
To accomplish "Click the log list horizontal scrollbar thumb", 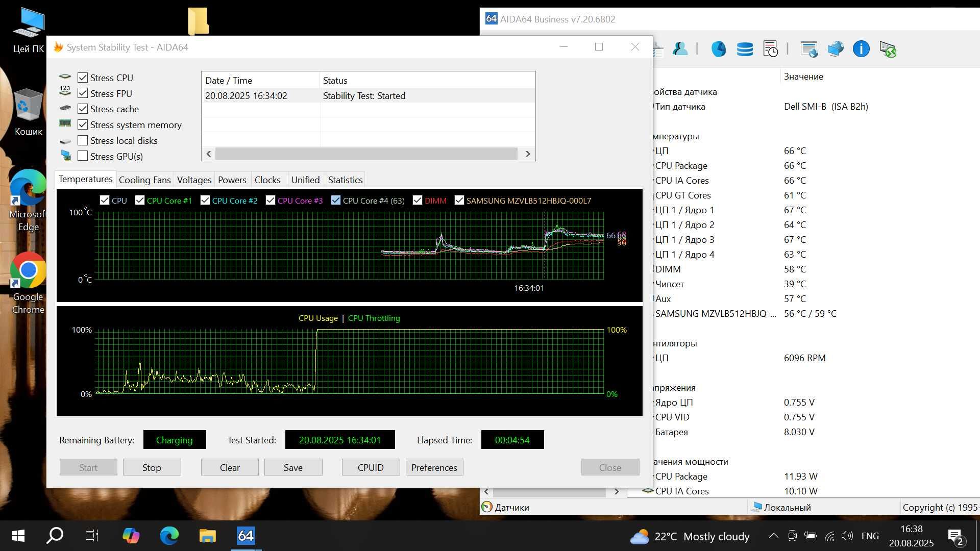I will [x=366, y=154].
